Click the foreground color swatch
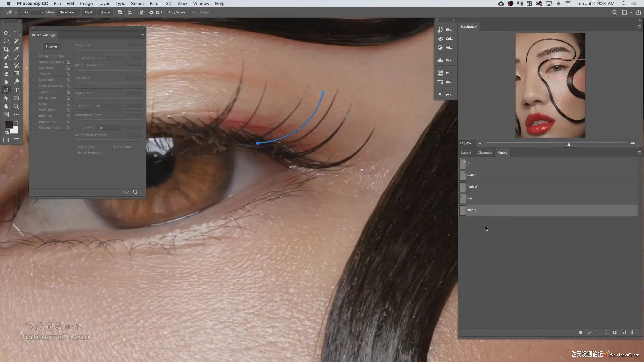The width and height of the screenshot is (644, 362). click(9, 125)
